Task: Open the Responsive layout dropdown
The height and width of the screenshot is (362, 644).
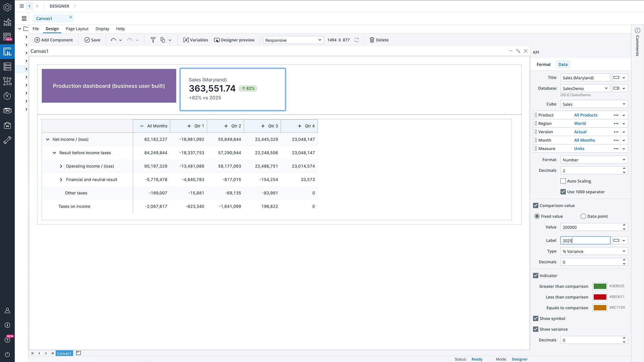Action: coord(293,40)
